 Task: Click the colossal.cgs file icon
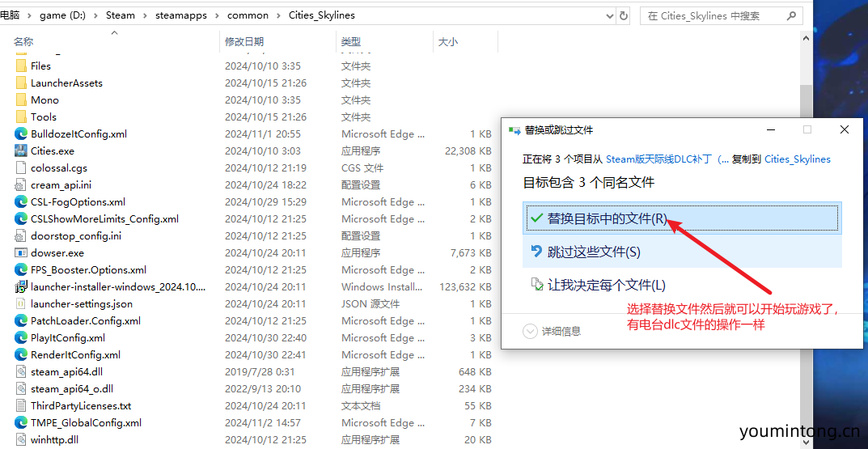(21, 167)
